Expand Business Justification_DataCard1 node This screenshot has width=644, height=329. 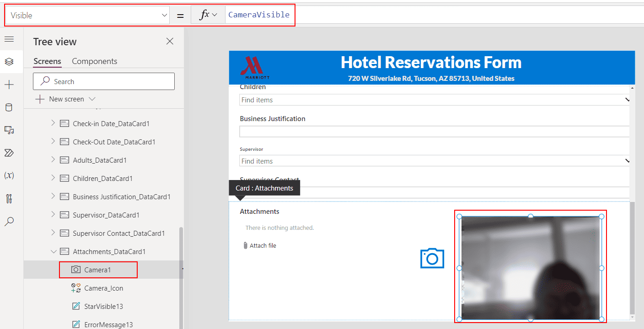click(x=53, y=196)
